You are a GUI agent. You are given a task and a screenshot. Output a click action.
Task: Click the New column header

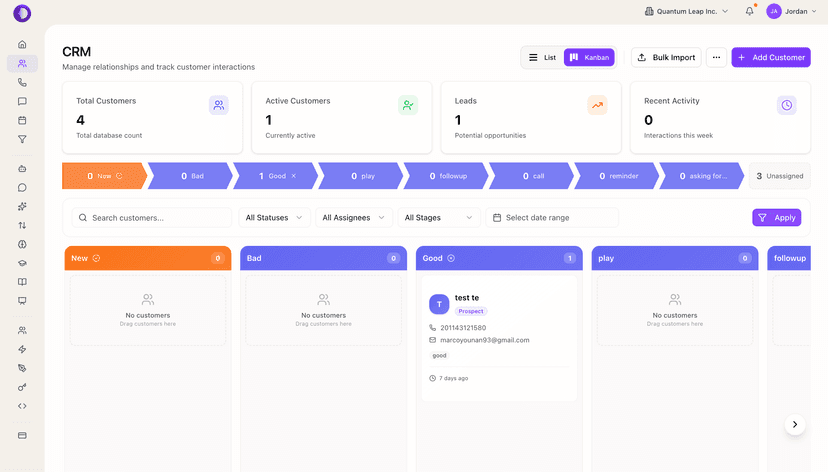pyautogui.click(x=148, y=258)
